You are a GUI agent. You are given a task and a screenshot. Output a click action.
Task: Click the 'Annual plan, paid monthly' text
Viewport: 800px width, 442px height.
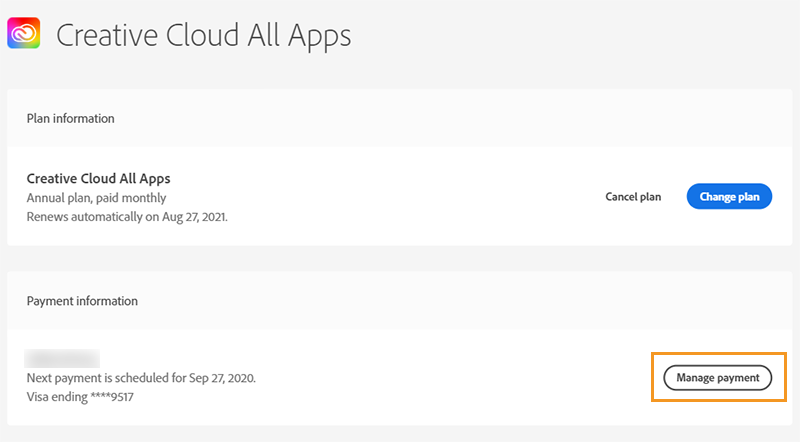(x=96, y=198)
